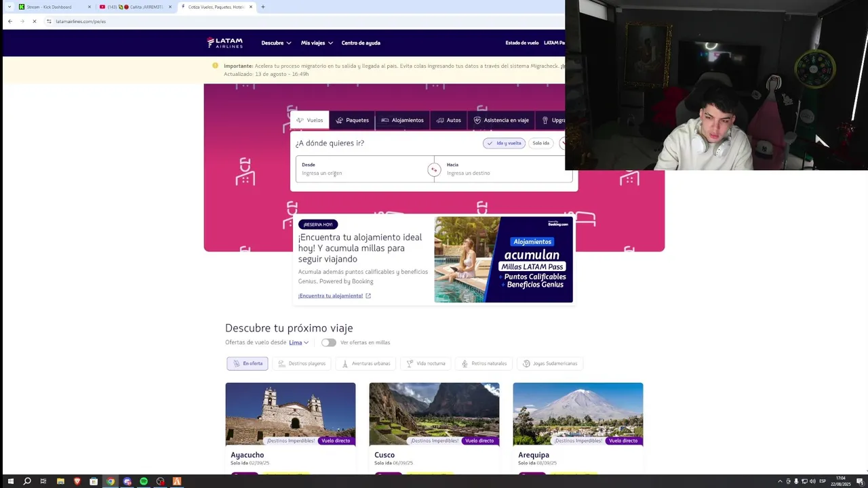
Task: Open the Ayacucho destination photo
Action: [290, 414]
